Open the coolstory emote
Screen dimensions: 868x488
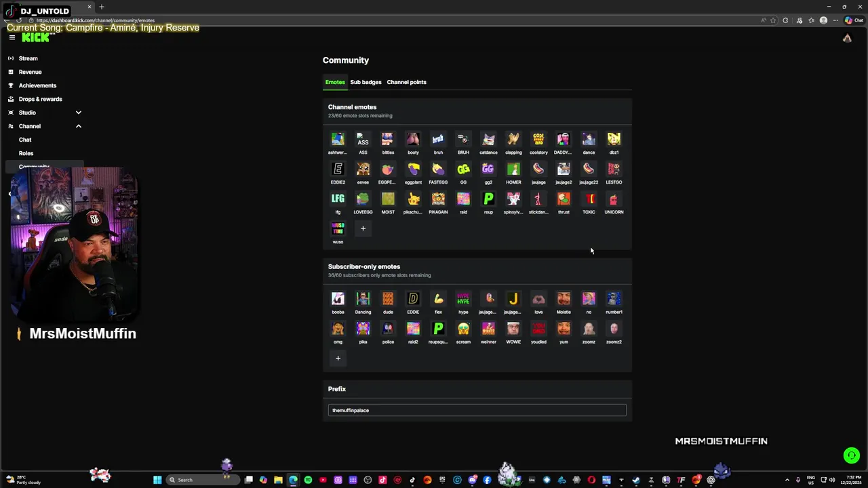pyautogui.click(x=538, y=140)
